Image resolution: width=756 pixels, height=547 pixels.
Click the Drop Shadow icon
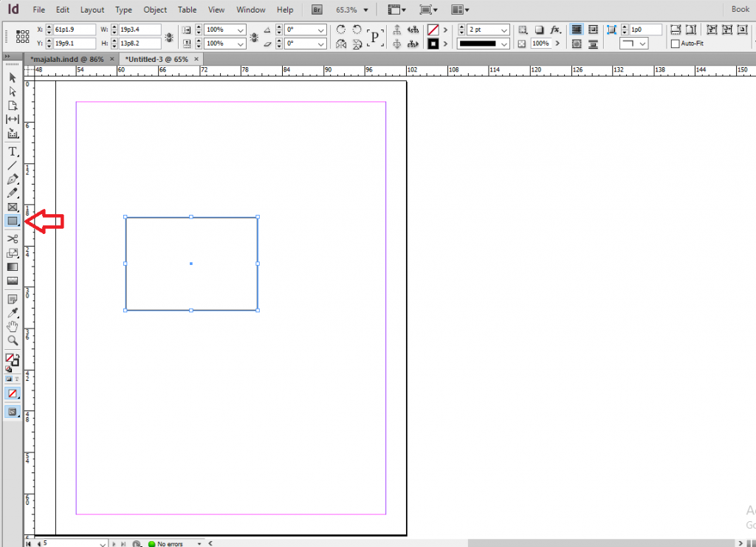pyautogui.click(x=539, y=30)
